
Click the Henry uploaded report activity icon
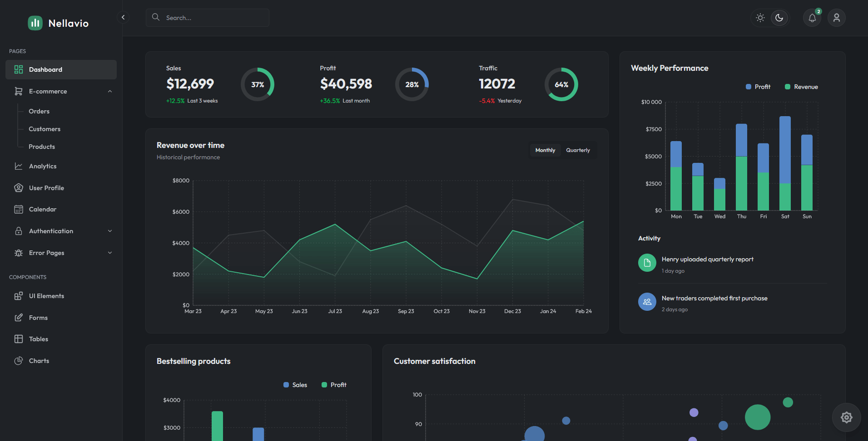point(647,263)
